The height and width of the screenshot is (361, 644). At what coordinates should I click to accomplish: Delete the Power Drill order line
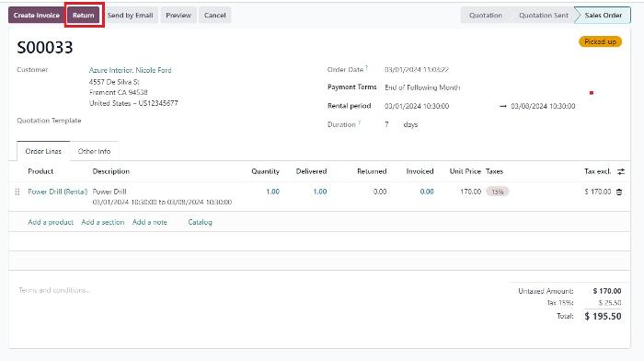coord(619,192)
